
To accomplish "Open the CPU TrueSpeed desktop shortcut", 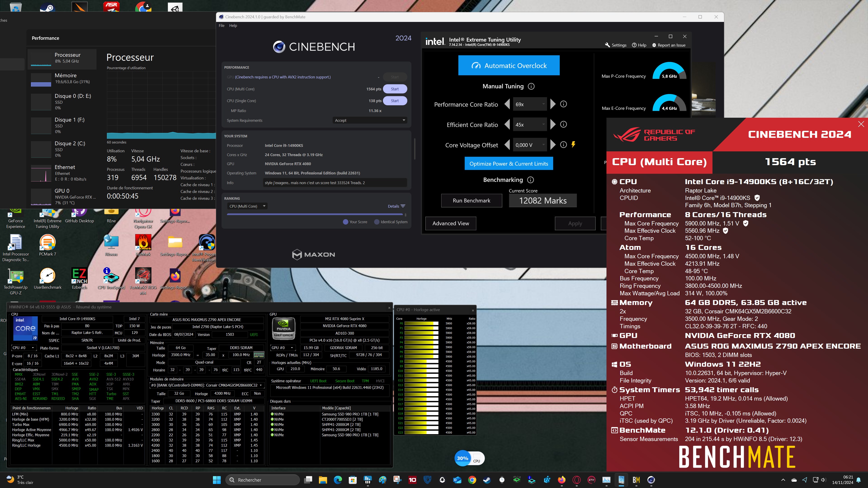I will [111, 279].
